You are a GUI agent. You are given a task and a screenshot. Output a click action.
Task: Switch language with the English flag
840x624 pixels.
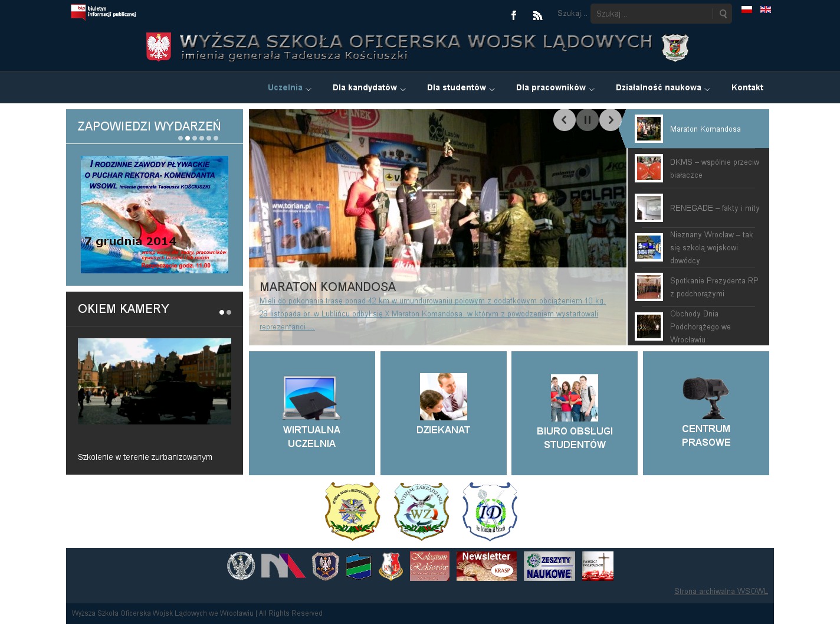[x=766, y=9]
